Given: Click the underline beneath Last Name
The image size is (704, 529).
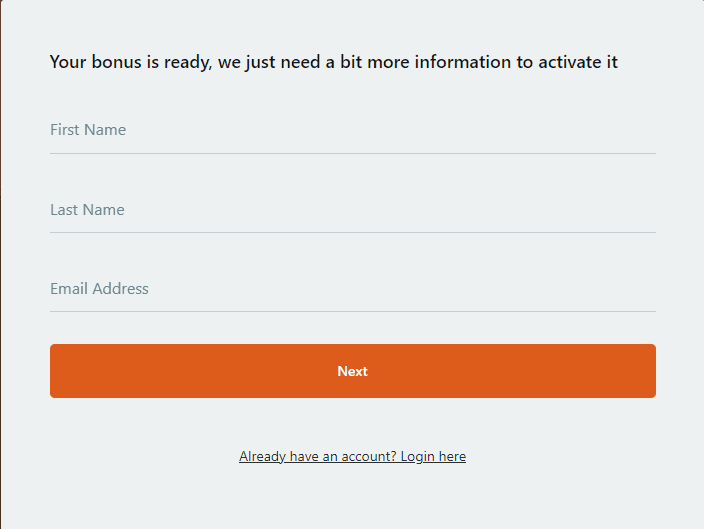Looking at the screenshot, I should [352, 233].
